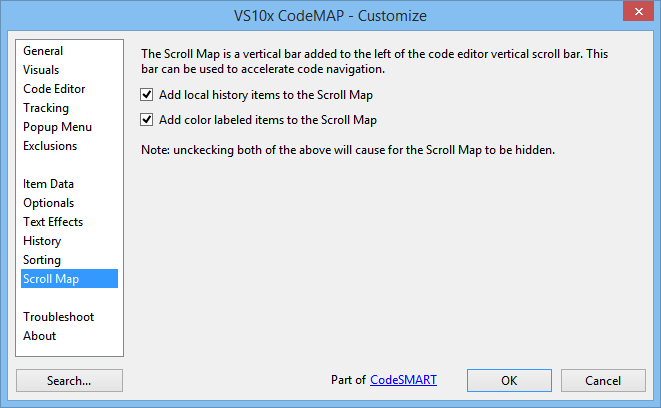Click the Search... button
Image resolution: width=661 pixels, height=408 pixels.
click(70, 381)
